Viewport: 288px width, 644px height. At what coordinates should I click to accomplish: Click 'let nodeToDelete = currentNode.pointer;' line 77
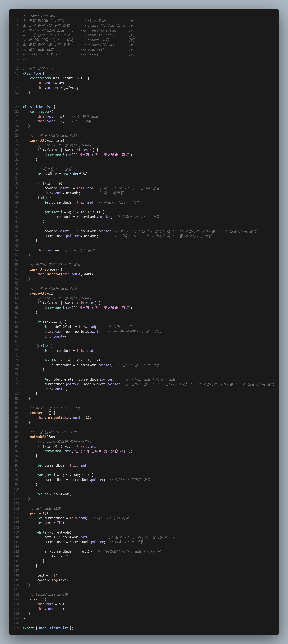click(79, 379)
